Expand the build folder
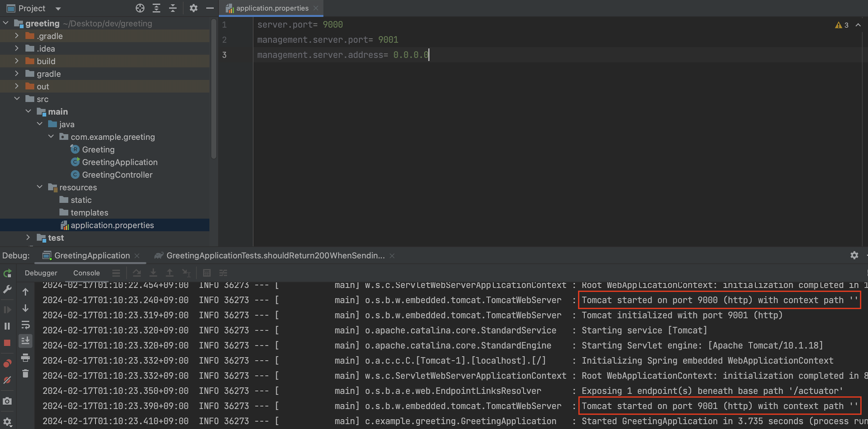Viewport: 868px width, 429px height. pos(16,61)
